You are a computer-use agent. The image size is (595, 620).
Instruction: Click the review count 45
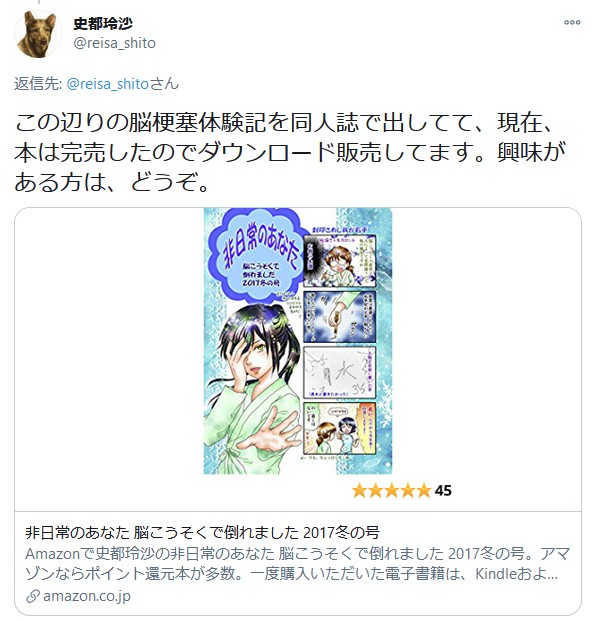point(443,491)
